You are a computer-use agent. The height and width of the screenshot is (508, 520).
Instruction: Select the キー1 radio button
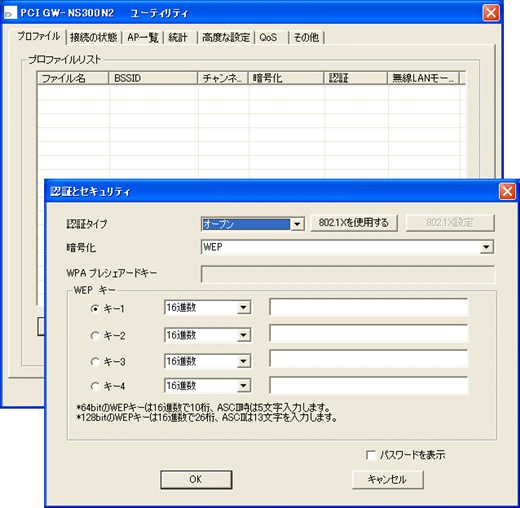pos(95,309)
